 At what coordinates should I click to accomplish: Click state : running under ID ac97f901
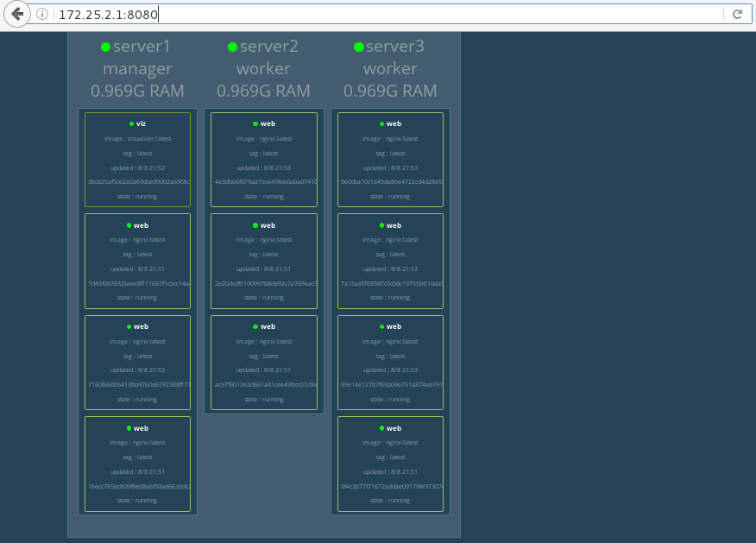click(264, 400)
